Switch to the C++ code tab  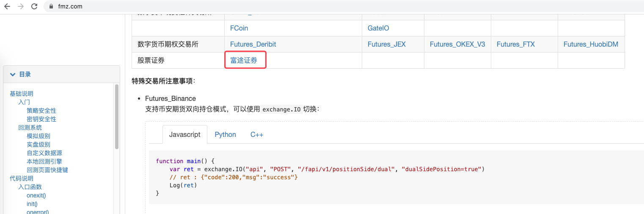(257, 134)
